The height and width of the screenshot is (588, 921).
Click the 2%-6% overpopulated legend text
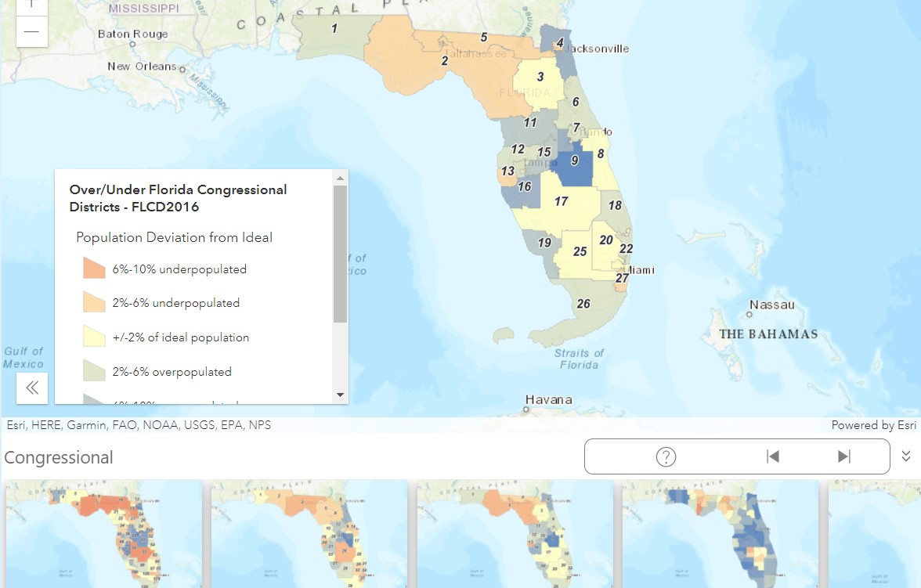click(172, 372)
